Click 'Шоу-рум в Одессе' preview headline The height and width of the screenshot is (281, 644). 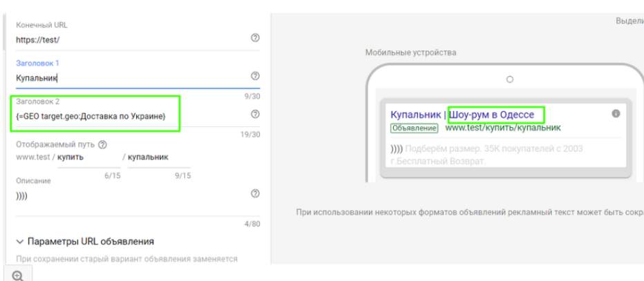coord(491,115)
